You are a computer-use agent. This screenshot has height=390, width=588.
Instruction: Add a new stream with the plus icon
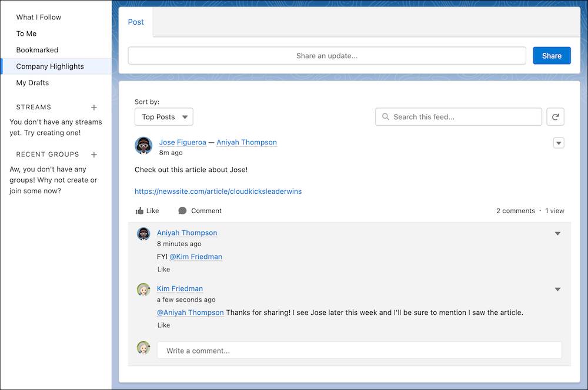(93, 107)
